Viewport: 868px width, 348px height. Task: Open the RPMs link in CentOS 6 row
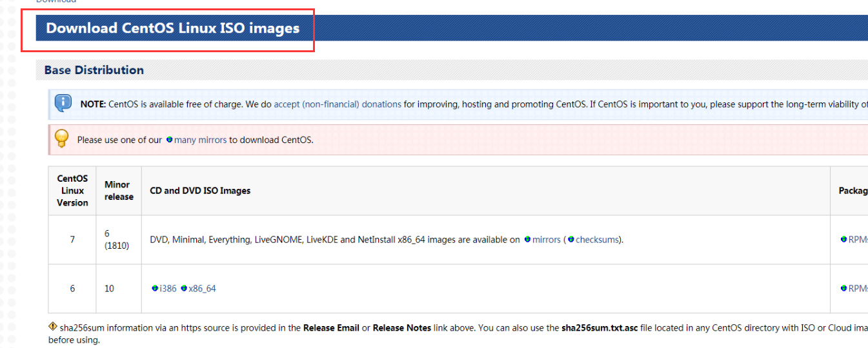(x=858, y=289)
